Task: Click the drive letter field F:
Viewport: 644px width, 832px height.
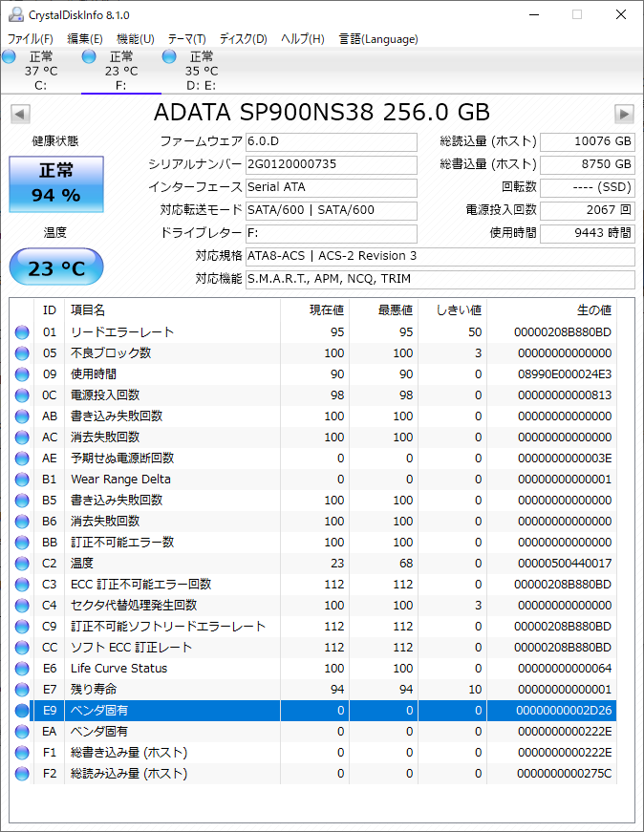Action: [x=332, y=233]
